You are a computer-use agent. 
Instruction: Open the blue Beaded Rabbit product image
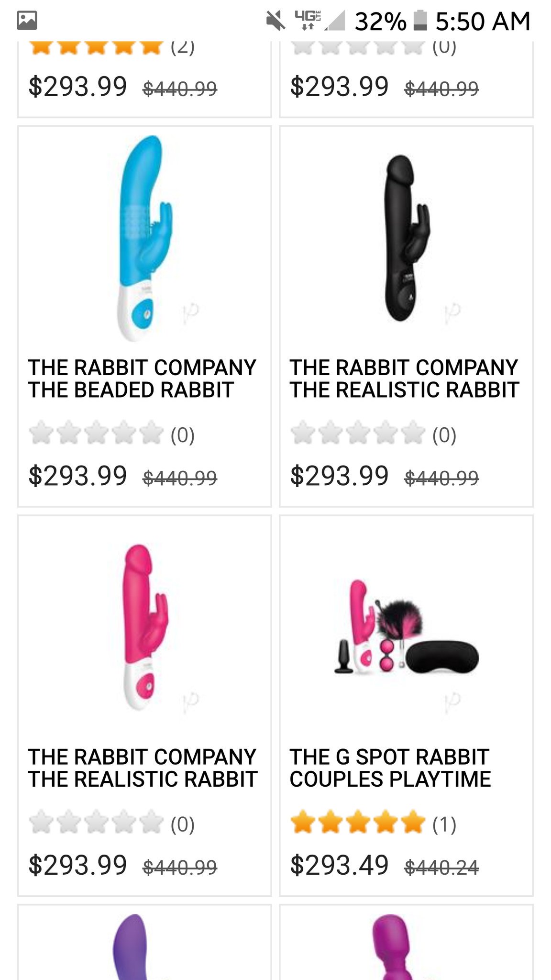144,238
